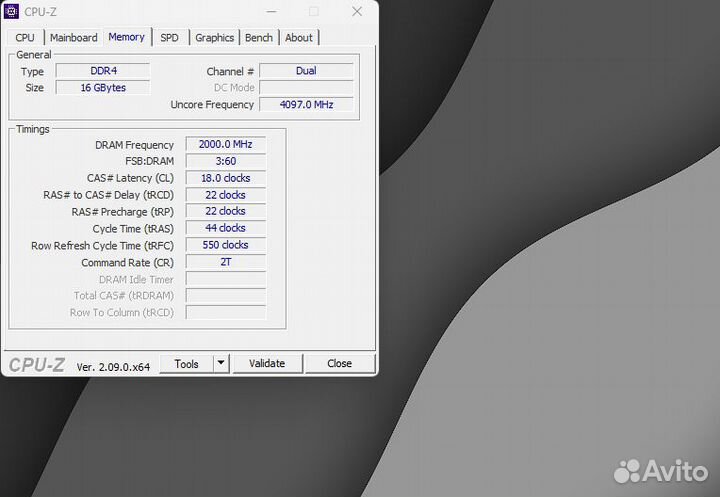Select the SPD tab

[x=170, y=38]
